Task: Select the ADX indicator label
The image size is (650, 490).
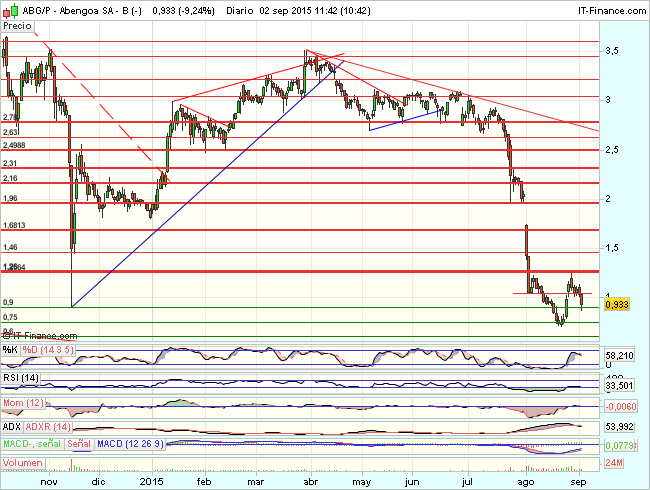Action: pos(14,427)
